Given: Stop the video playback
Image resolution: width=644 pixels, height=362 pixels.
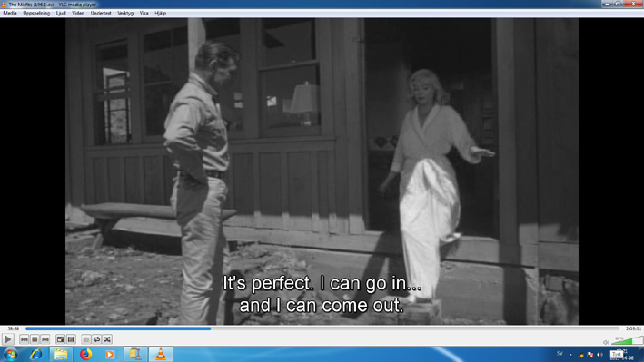Looking at the screenshot, I should click(x=35, y=339).
